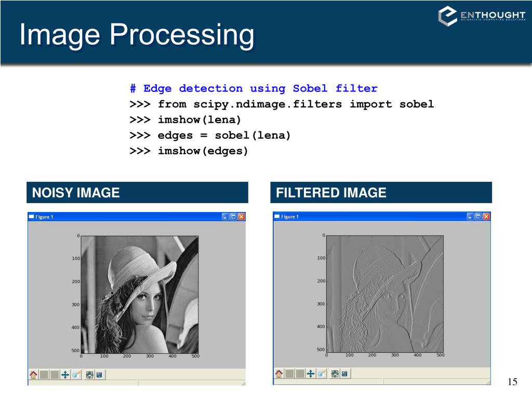Image resolution: width=532 pixels, height=399 pixels.
Task: Click the '# Edge detection using Sobel filter' comment
Action: 254,88
